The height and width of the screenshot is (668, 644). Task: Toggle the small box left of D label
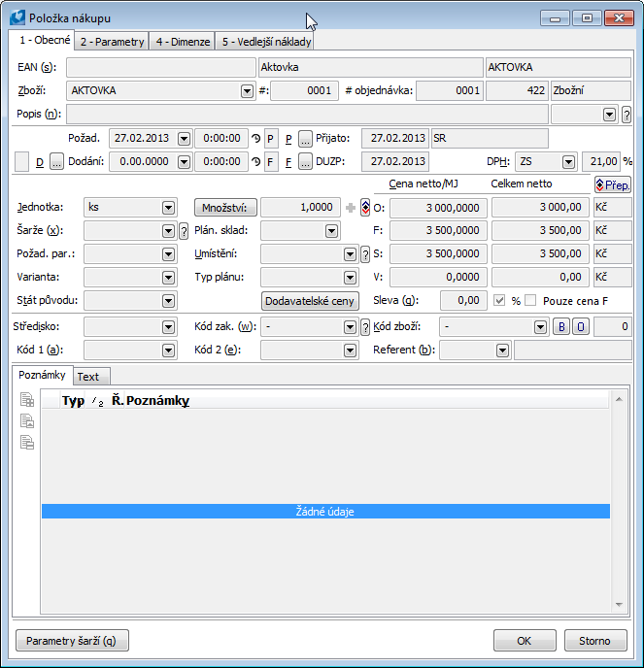point(21,162)
